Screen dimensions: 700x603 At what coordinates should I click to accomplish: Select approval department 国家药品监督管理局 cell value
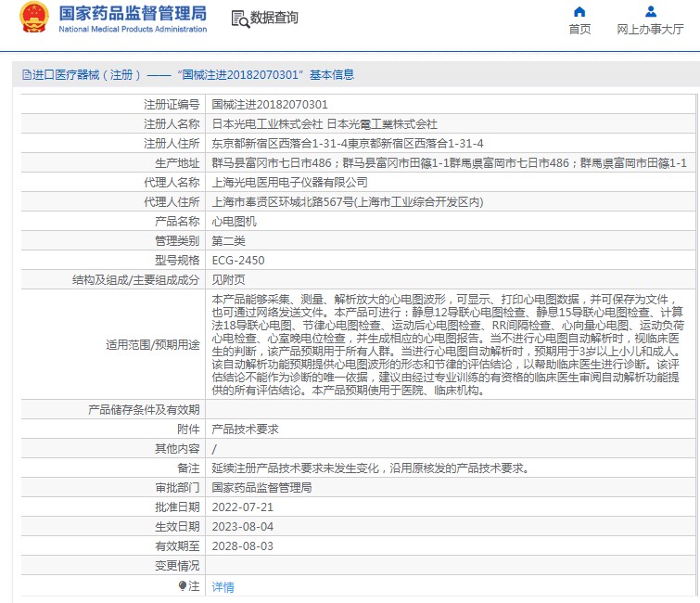pos(261,488)
